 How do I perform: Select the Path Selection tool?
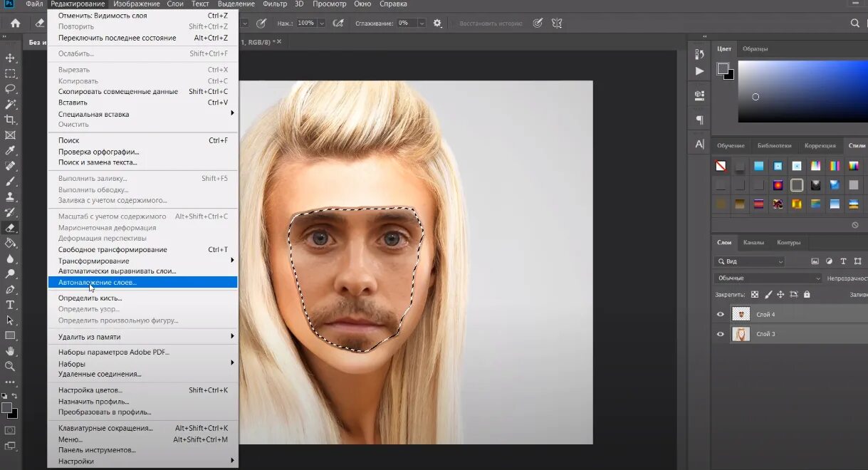(10, 320)
